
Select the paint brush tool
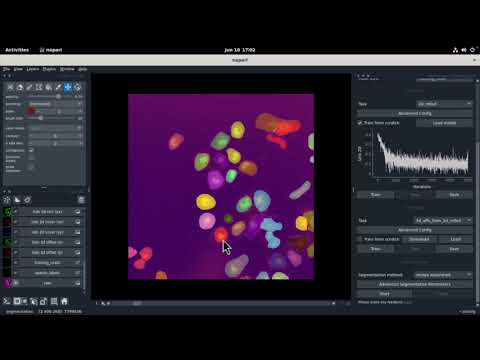point(30,87)
